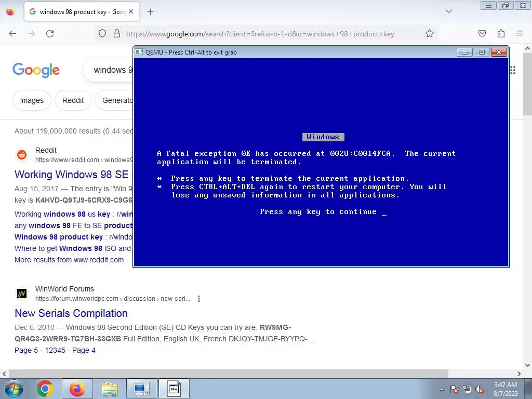Click inside the QEMU blue screen

[321, 162]
